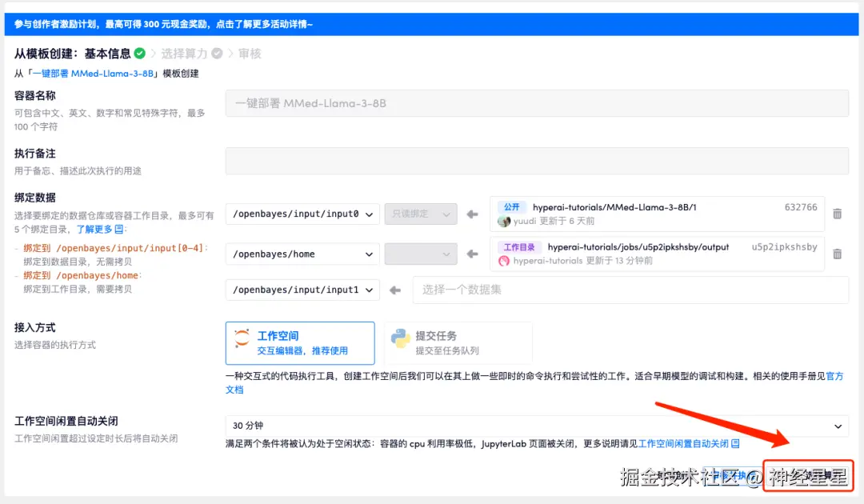
Task: Click the green check icon beside 基本信息
Action: (x=140, y=54)
